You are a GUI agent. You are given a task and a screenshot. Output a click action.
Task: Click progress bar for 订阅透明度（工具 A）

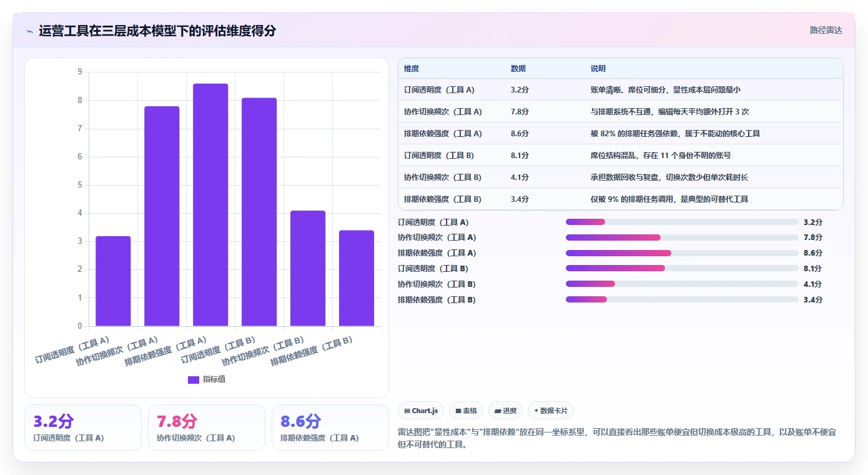(682, 222)
